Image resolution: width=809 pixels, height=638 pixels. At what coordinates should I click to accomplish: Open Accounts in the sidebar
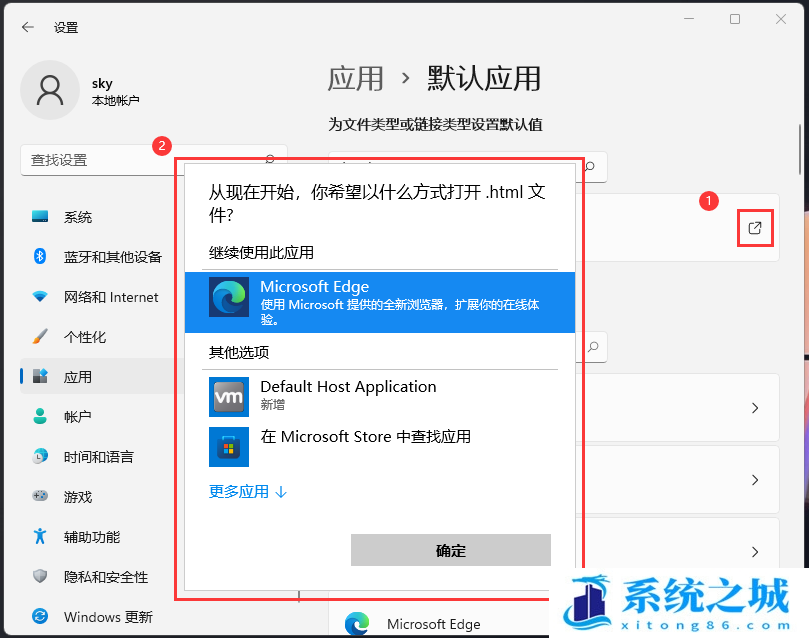pyautogui.click(x=78, y=417)
